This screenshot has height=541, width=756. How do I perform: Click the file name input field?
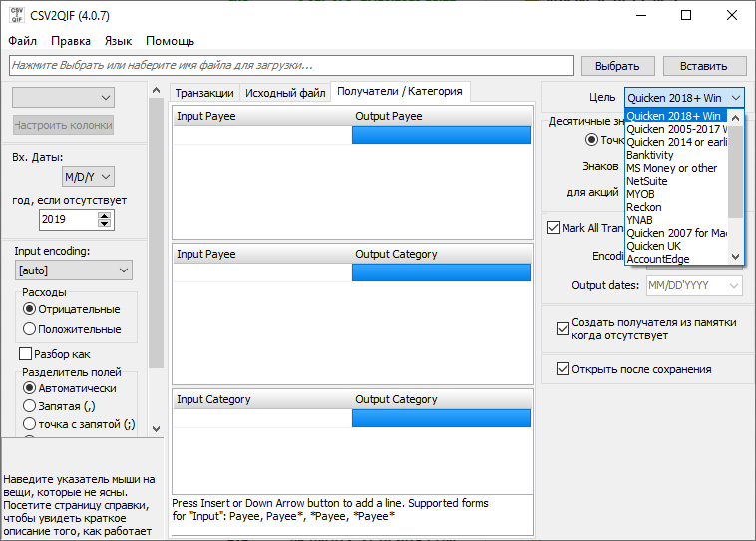coord(291,65)
